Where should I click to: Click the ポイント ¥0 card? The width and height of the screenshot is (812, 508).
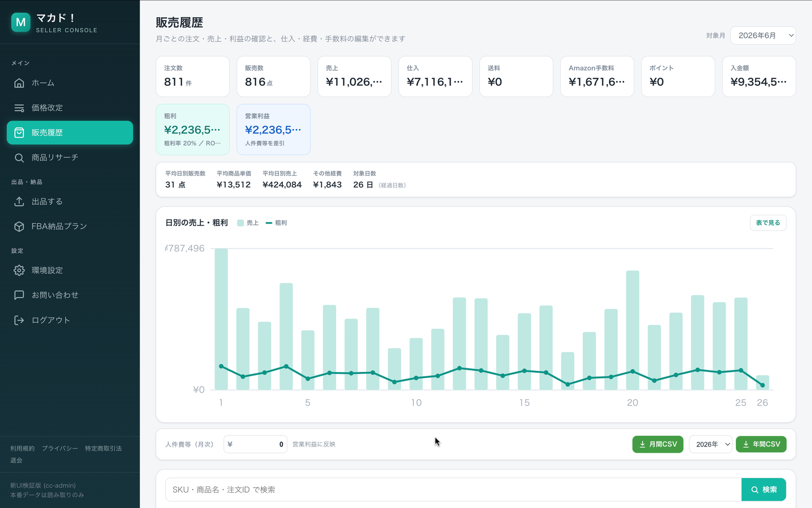pyautogui.click(x=679, y=76)
